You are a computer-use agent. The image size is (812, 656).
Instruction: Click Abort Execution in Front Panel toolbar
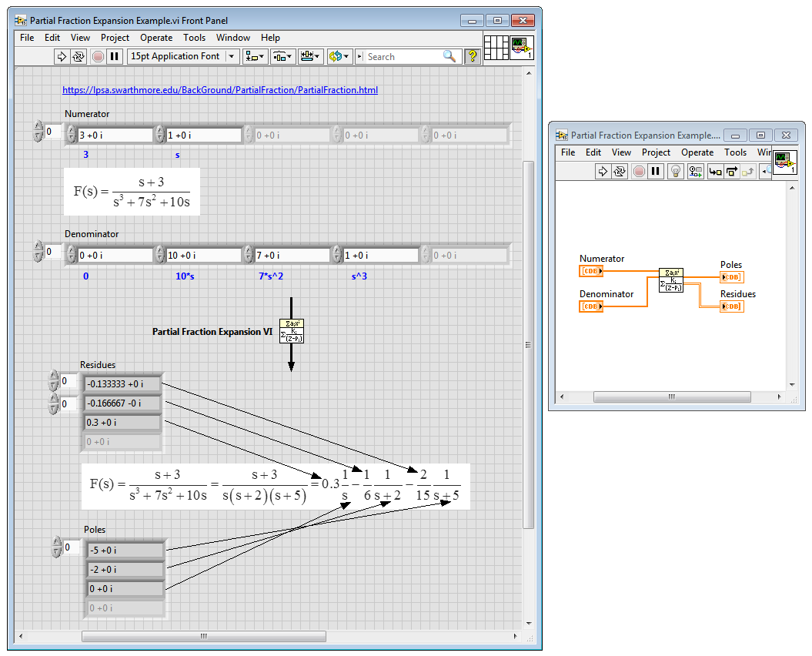click(98, 56)
